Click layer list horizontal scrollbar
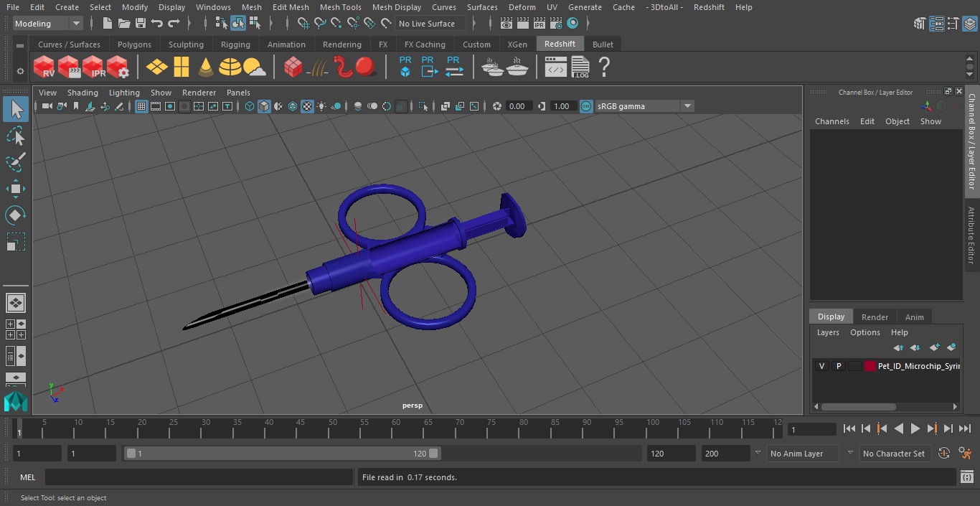The image size is (980, 506). point(859,406)
